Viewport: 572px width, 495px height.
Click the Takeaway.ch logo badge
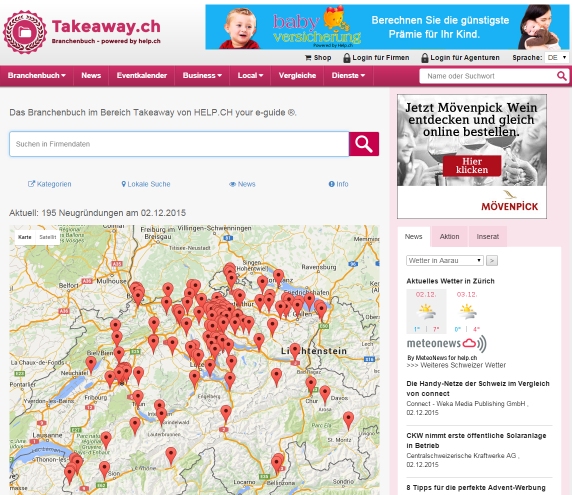pyautogui.click(x=24, y=32)
